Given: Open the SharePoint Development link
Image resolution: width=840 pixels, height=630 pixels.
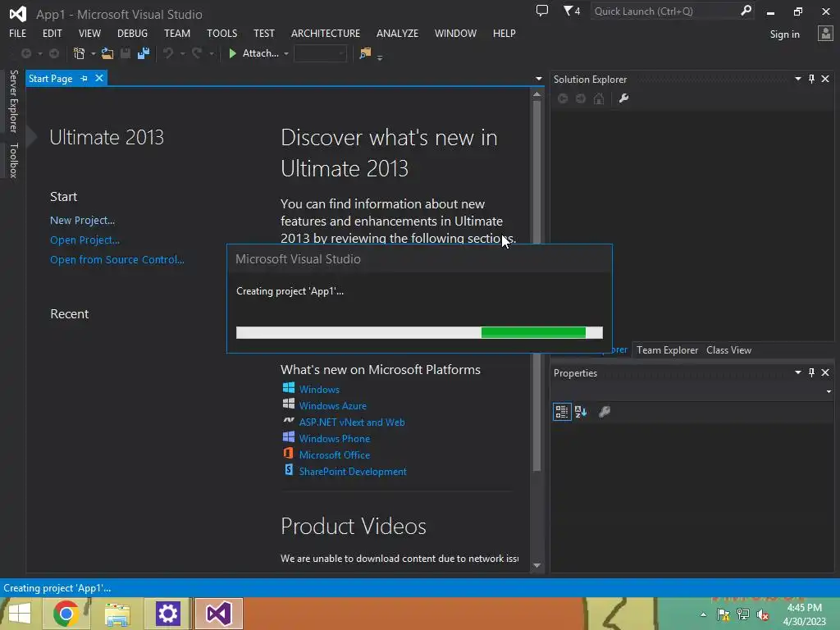Looking at the screenshot, I should coord(353,472).
